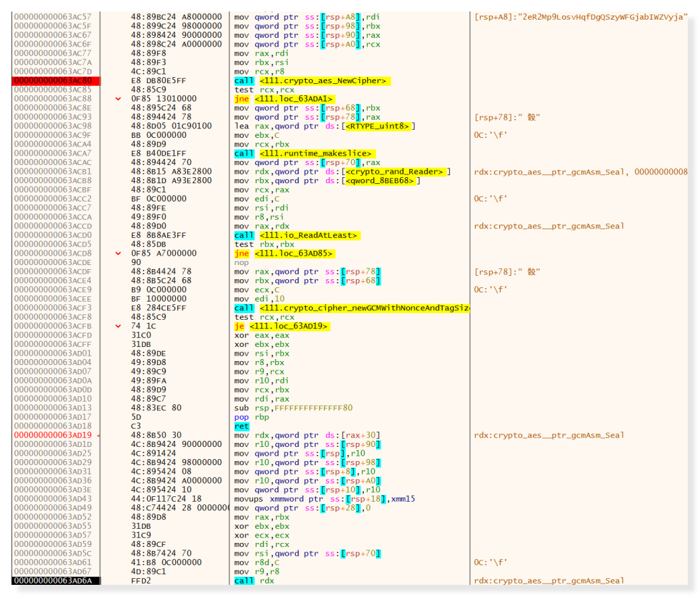Click the jump arrow beside jne loc_63AD85
700x597 pixels.
pos(119,254)
